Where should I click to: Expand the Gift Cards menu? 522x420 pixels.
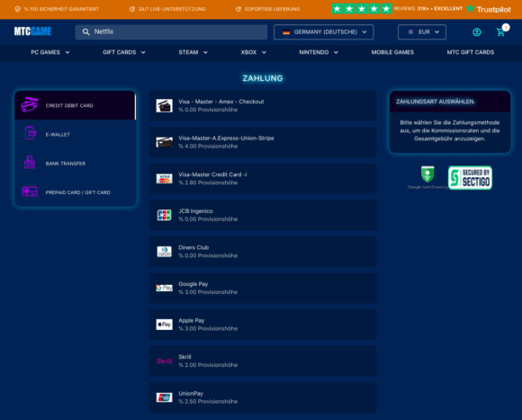click(124, 52)
